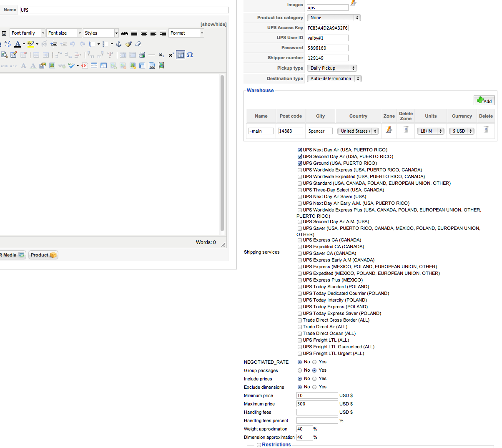Viewport: 502px width, 448px height.
Task: Set Exclude dimensions to Yes
Action: [x=314, y=387]
